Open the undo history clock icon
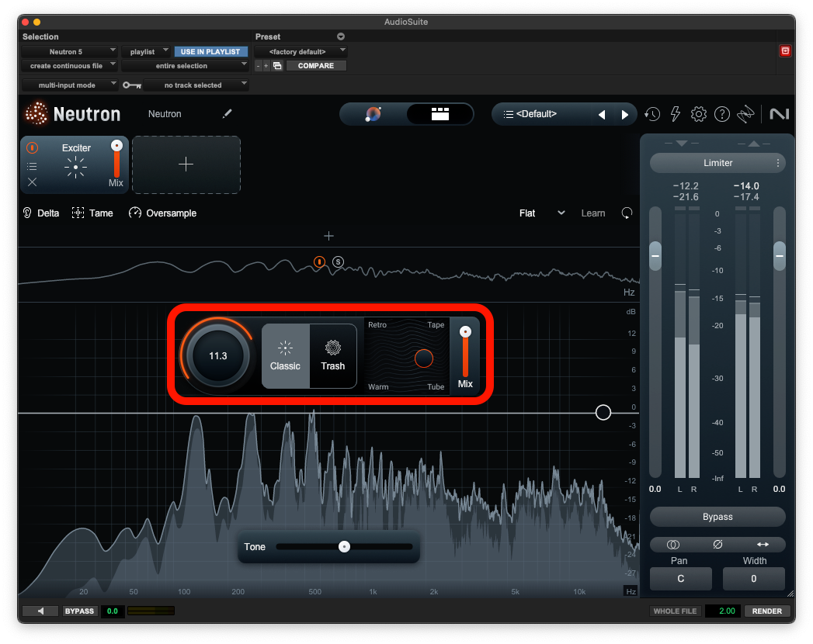Screen dimensions: 813x644 pos(652,114)
